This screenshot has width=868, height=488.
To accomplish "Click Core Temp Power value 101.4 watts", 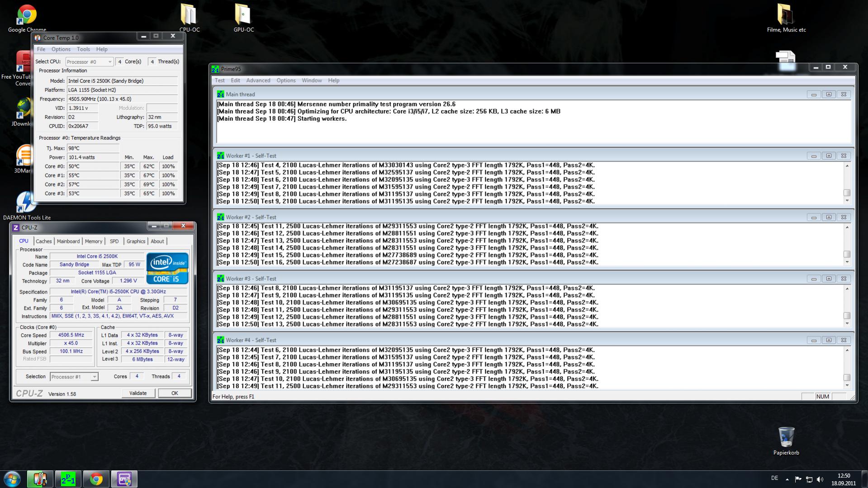I will [x=93, y=157].
